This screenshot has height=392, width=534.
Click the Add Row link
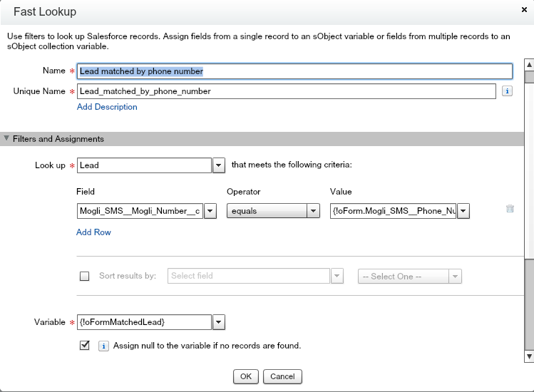(93, 232)
